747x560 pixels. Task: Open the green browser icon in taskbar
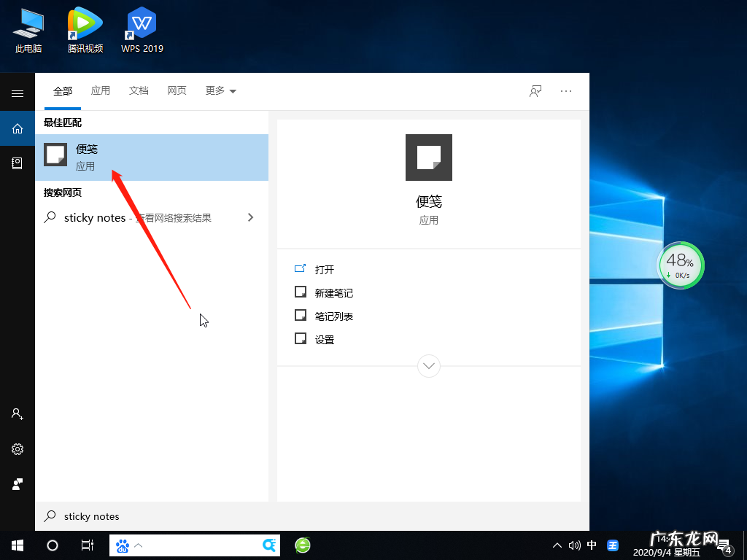pos(302,545)
